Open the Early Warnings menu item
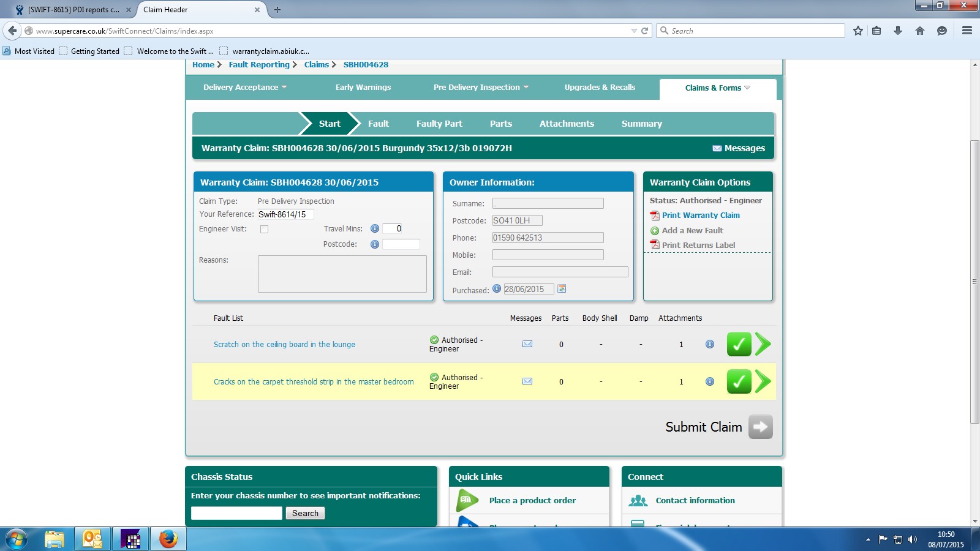This screenshot has width=980, height=551. click(363, 88)
